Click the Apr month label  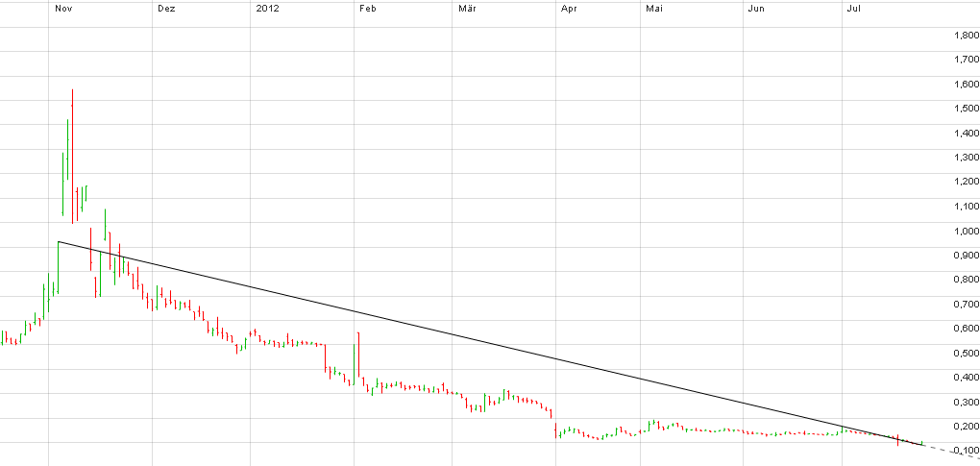pyautogui.click(x=569, y=9)
